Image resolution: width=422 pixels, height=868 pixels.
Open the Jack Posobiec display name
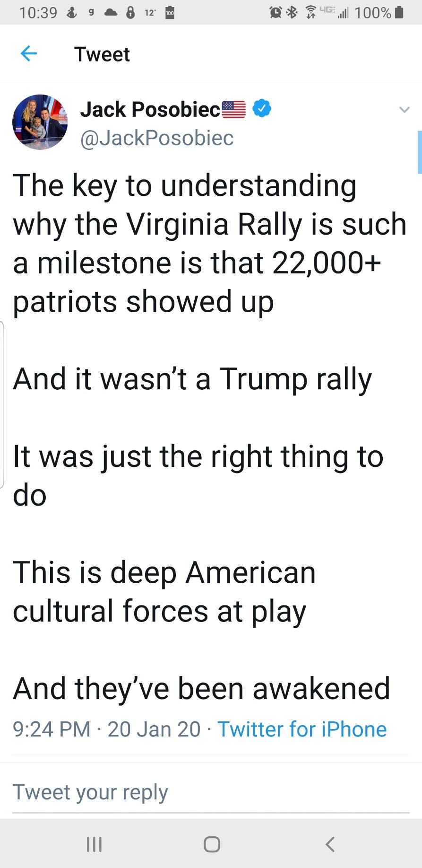[x=150, y=109]
